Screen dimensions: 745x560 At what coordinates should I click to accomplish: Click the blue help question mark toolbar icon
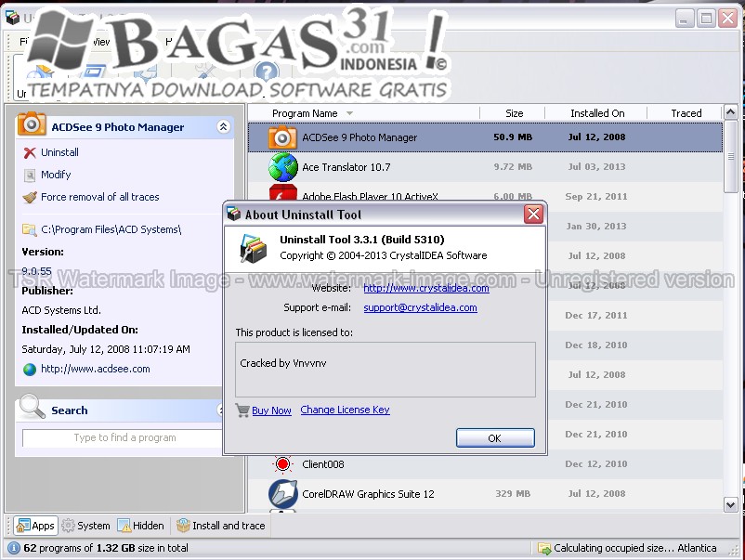[266, 72]
